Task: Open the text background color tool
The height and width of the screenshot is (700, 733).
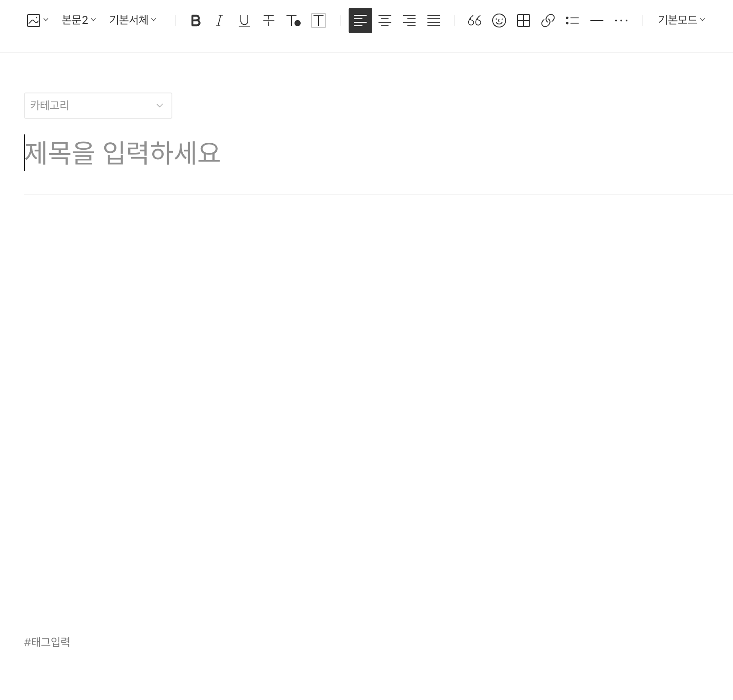Action: [319, 21]
